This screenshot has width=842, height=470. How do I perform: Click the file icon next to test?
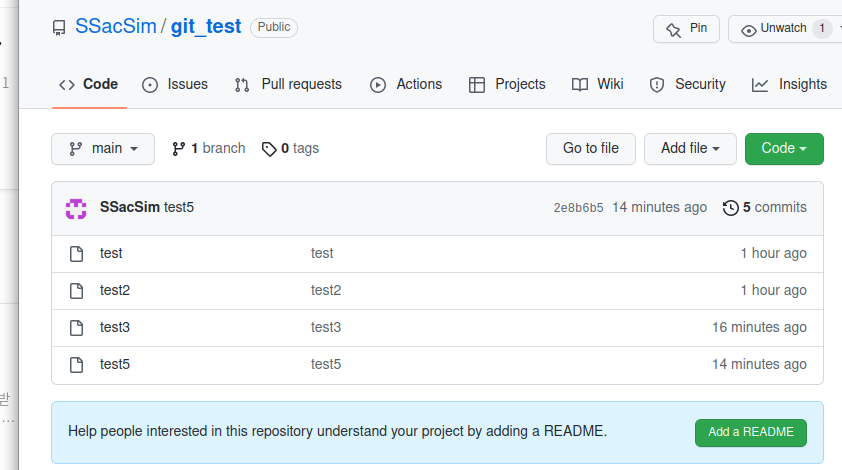tap(76, 254)
